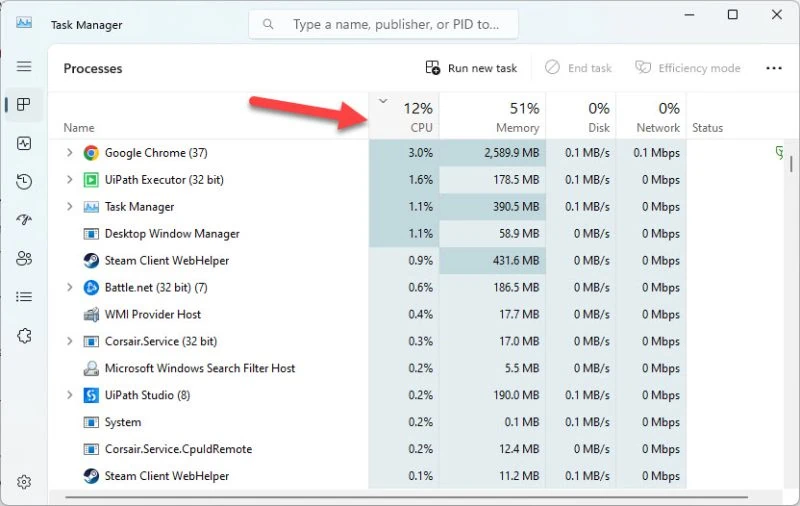Image resolution: width=800 pixels, height=506 pixels.
Task: Select the Steam Client WebHelper row with 11.2 MB
Action: 368,476
